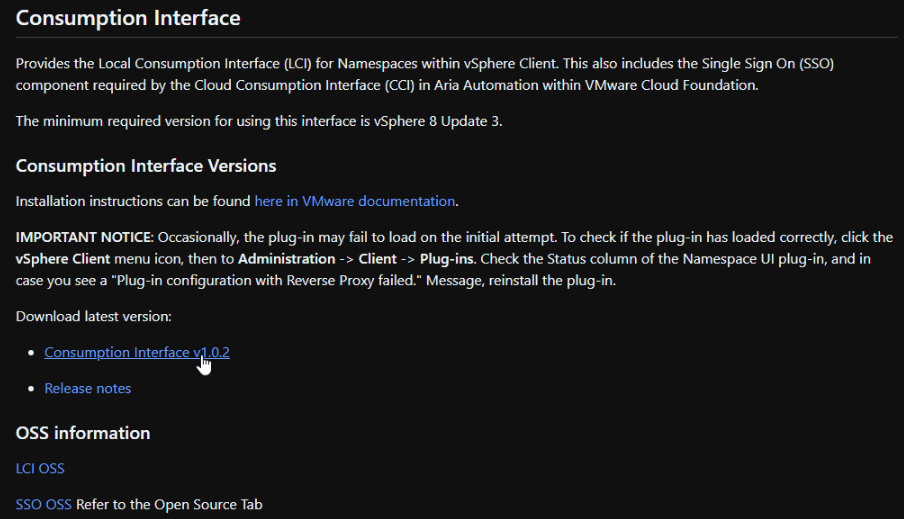Click the bold 'Plug-ins' text
The height and width of the screenshot is (519, 904).
point(447,259)
